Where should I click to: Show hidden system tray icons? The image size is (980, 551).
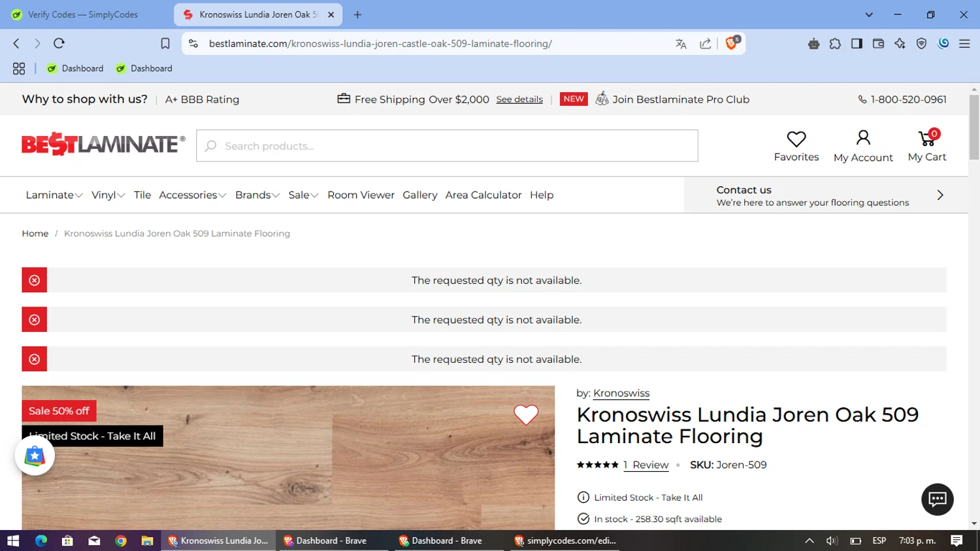click(x=809, y=541)
